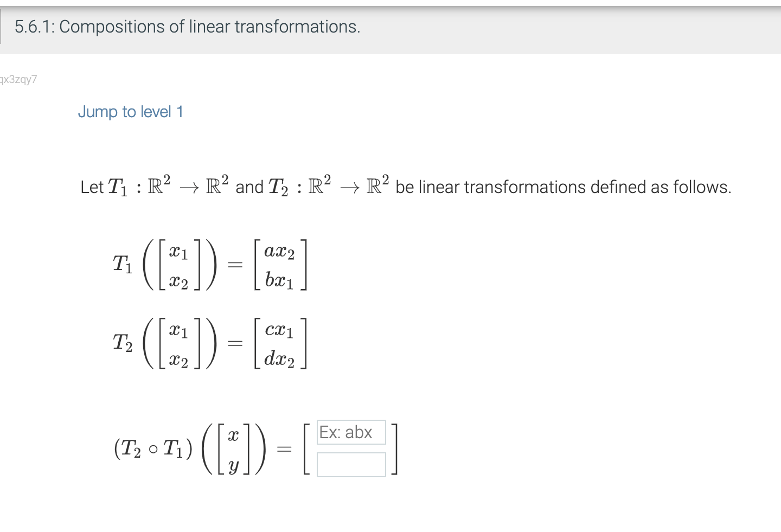Click the R2 to R2 notation for T1
781x532 pixels.
point(189,185)
